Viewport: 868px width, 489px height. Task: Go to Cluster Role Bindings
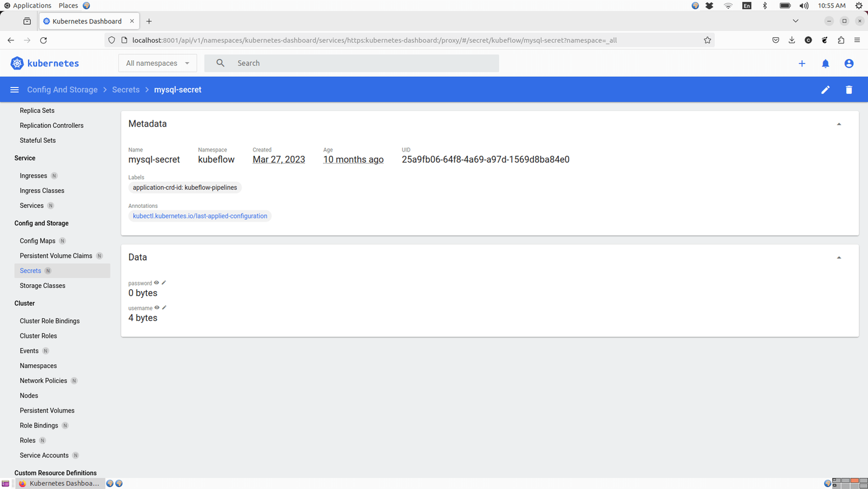point(50,321)
